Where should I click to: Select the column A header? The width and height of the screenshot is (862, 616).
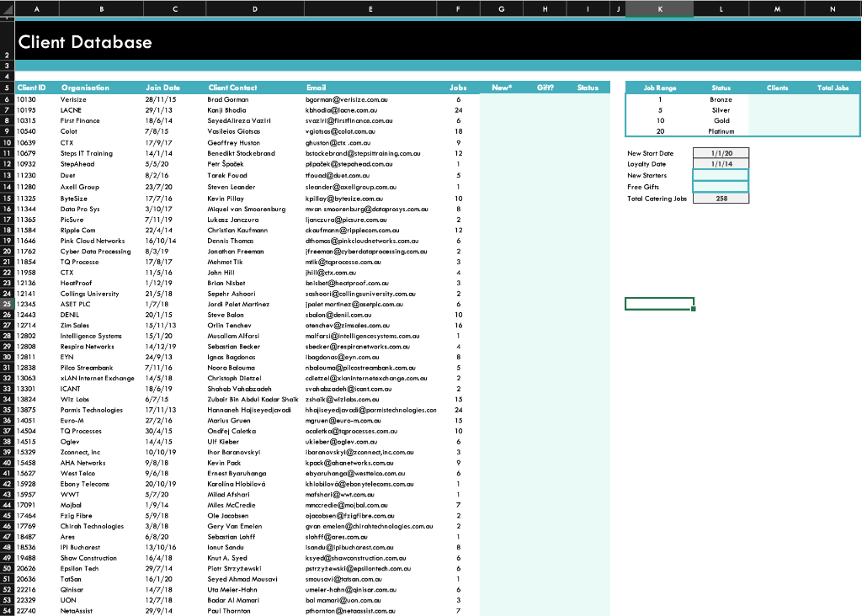pos(36,9)
